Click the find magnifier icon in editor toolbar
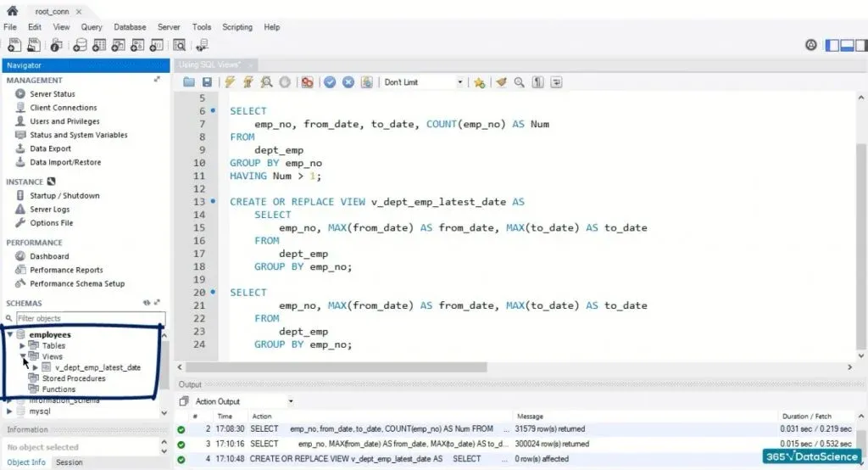The image size is (868, 470). 519,82
